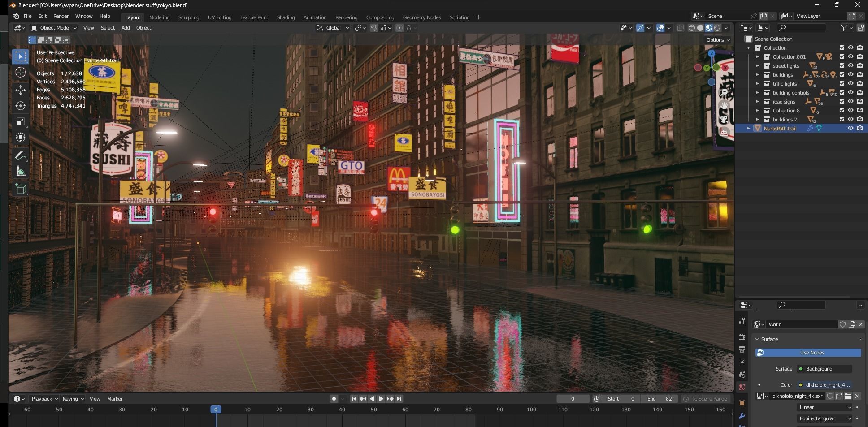
Task: Open the viewport Options dropdown
Action: click(718, 40)
